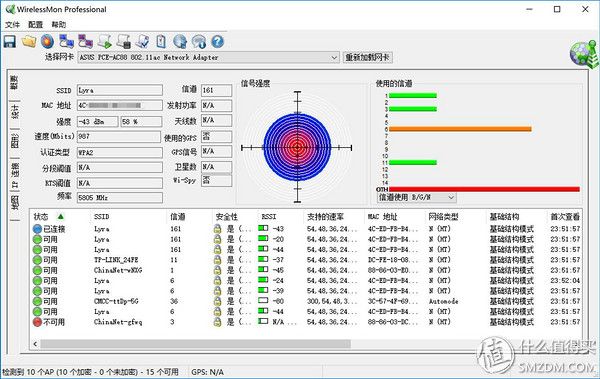Click the globe with info badge icon
600x379 pixels.
point(199,41)
